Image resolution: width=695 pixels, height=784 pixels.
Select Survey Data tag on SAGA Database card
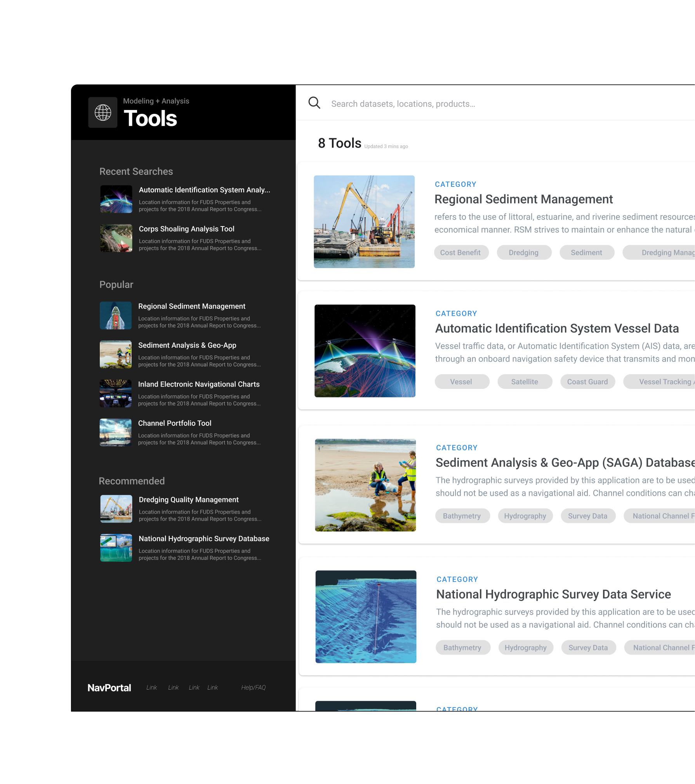[x=588, y=516]
